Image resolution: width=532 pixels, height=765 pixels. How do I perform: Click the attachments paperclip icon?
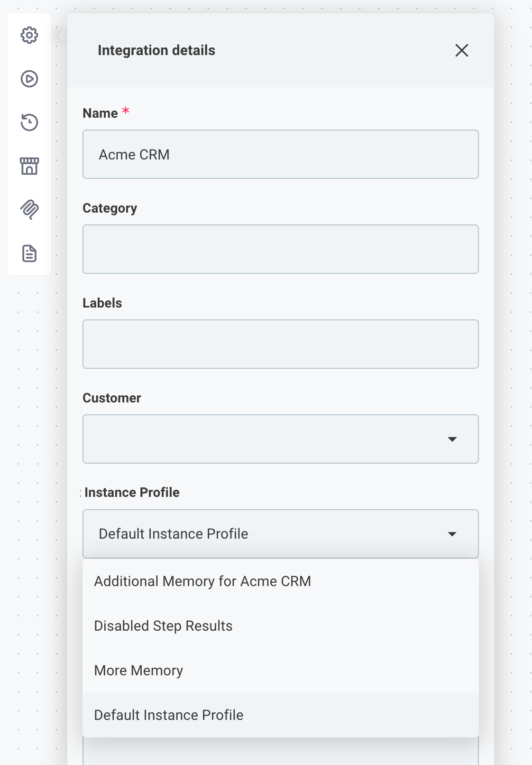29,210
